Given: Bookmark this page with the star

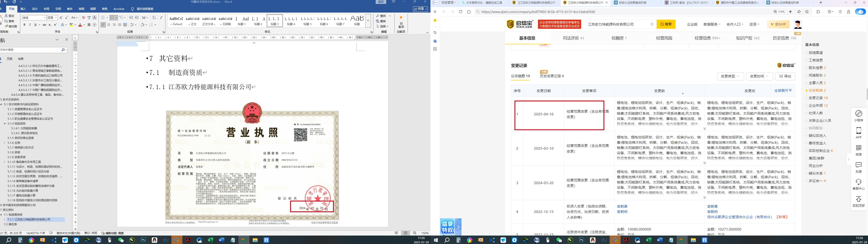Looking at the screenshot, I should coord(807,11).
